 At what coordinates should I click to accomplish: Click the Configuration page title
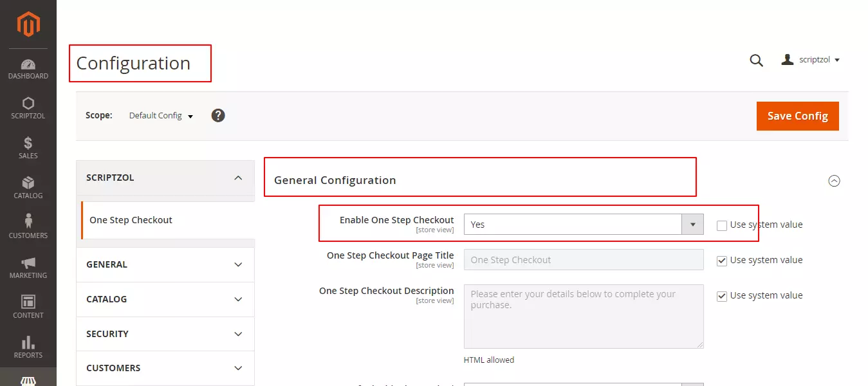[x=133, y=63]
